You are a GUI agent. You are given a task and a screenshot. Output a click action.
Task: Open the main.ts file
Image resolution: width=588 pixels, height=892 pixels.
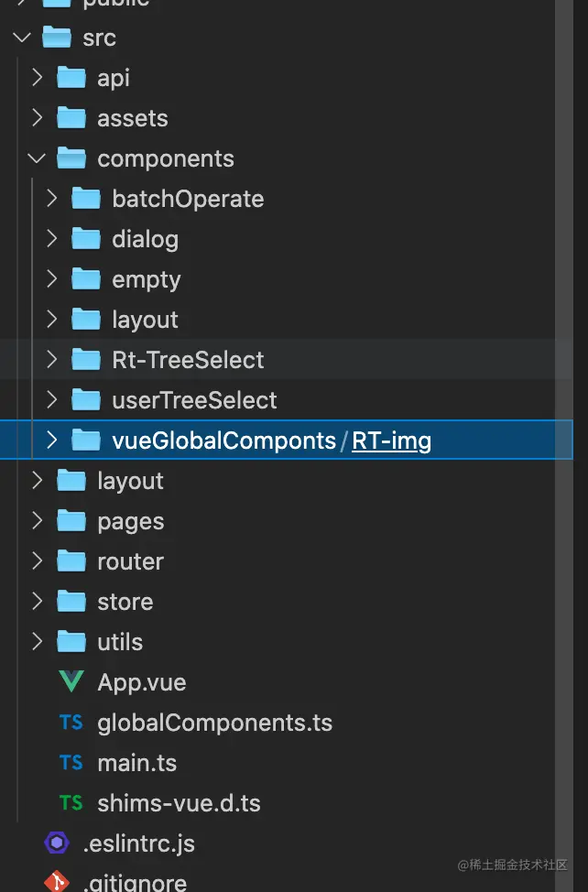coord(136,763)
